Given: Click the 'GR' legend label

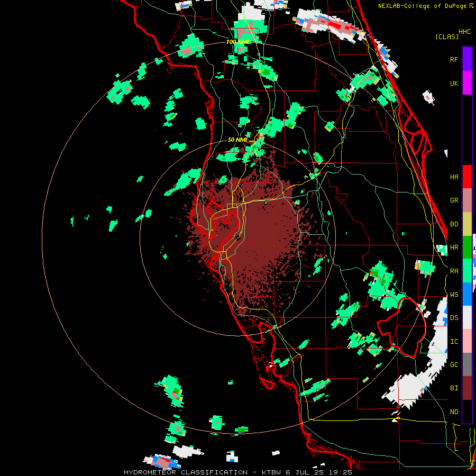Looking at the screenshot, I should point(454,200).
